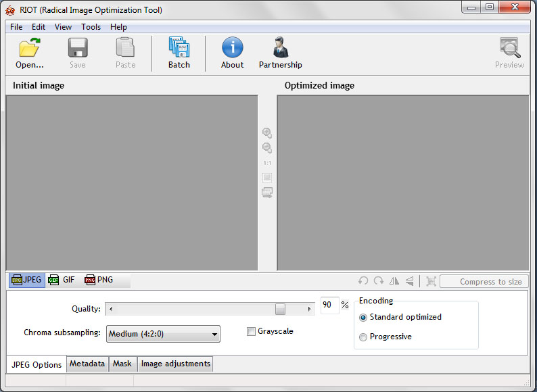The width and height of the screenshot is (537, 392).
Task: Minimize the RIOT window
Action: click(x=471, y=7)
